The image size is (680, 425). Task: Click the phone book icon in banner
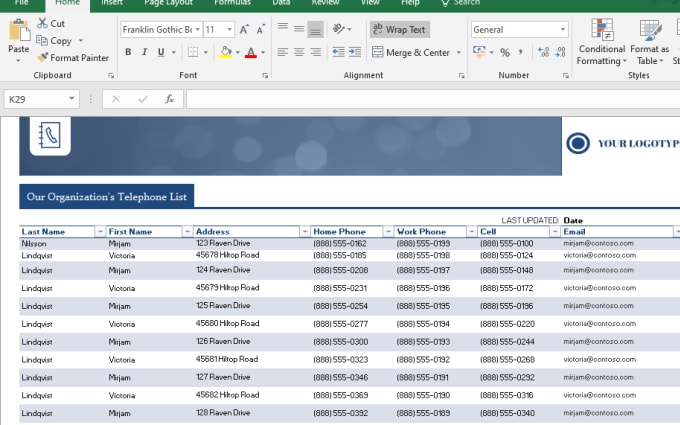tap(50, 135)
